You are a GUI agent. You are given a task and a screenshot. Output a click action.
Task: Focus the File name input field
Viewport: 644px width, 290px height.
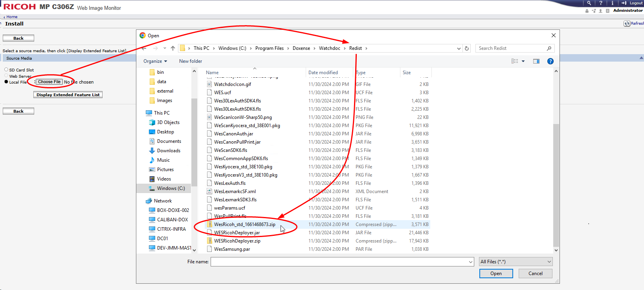click(339, 262)
